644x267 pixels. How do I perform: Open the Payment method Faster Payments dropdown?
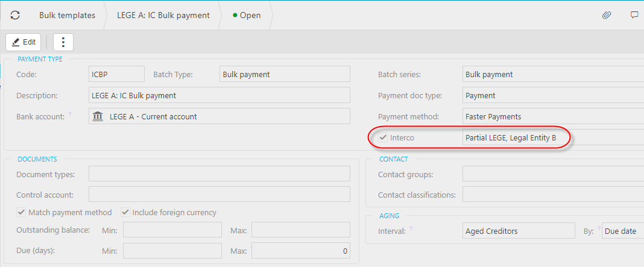coord(552,116)
